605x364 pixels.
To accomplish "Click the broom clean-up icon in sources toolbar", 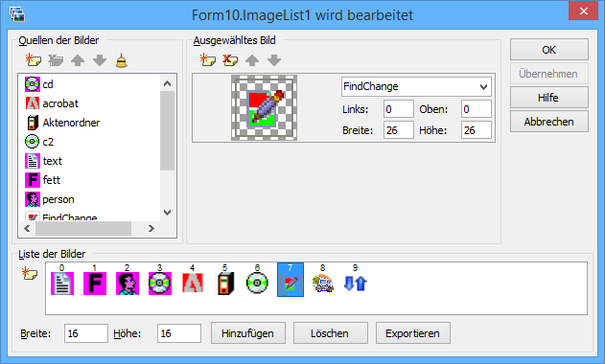I will 122,60.
